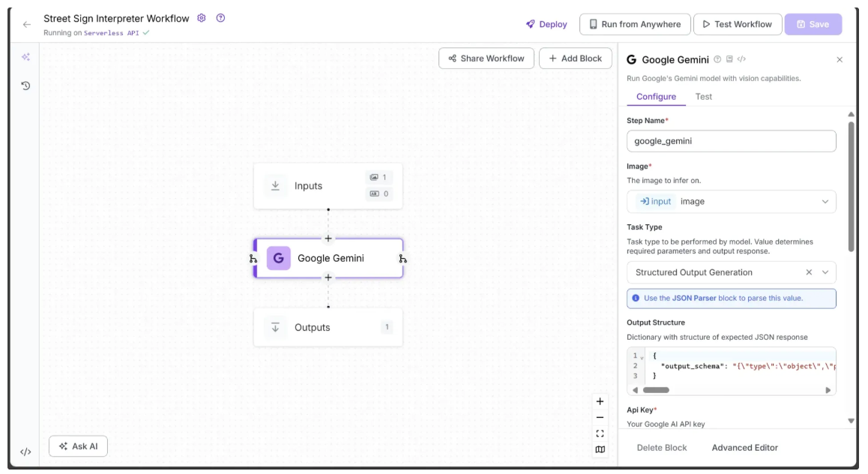
Task: Click the JSON Parser link
Action: 694,298
